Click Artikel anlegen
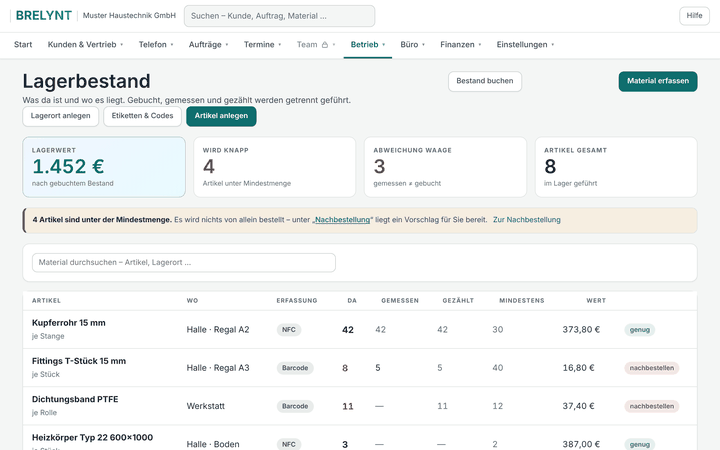 221,116
